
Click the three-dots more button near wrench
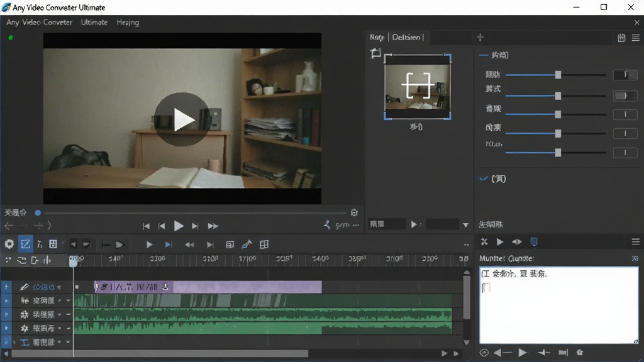click(356, 226)
